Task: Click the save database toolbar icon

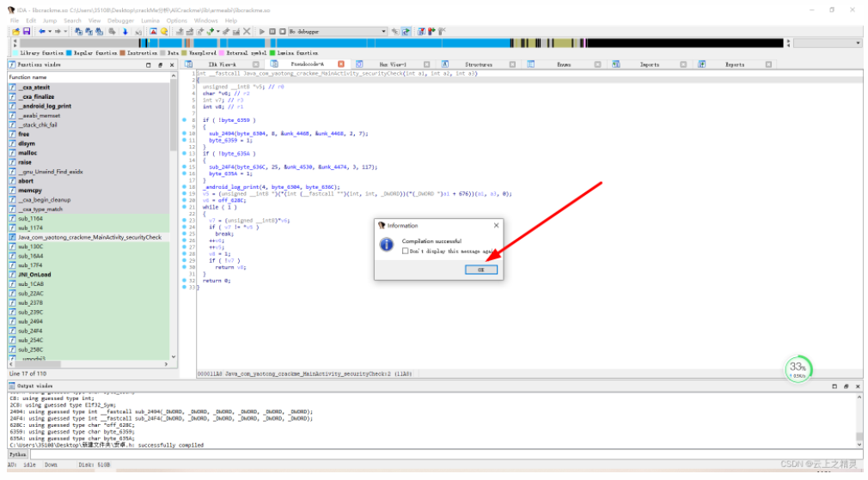Action: point(26,32)
